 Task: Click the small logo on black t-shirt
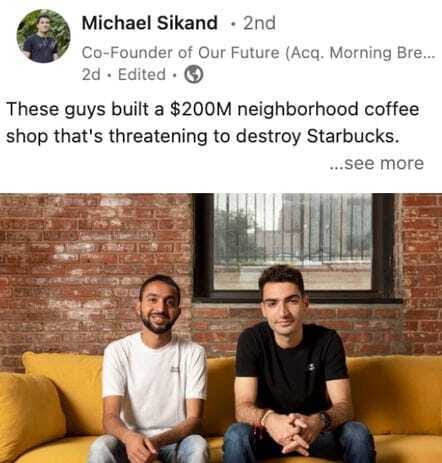click(312, 367)
